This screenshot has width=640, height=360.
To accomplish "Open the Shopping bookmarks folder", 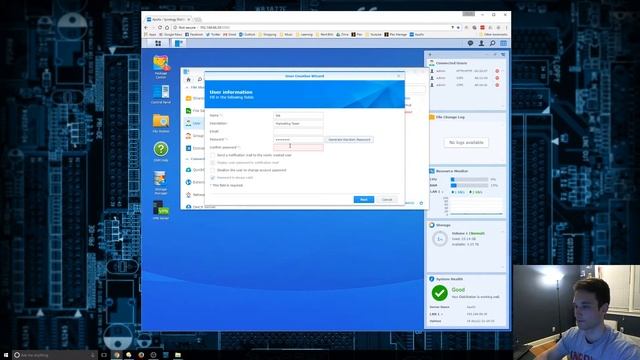I will [267, 35].
